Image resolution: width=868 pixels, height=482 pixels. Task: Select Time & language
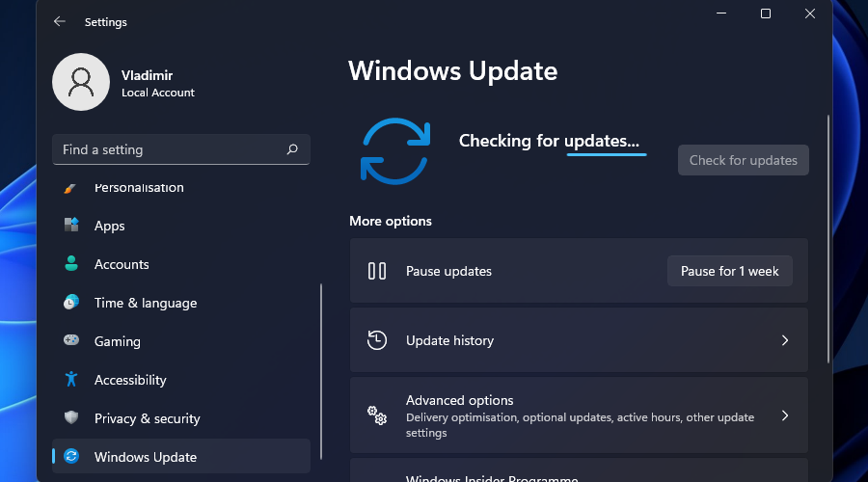pyautogui.click(x=181, y=303)
